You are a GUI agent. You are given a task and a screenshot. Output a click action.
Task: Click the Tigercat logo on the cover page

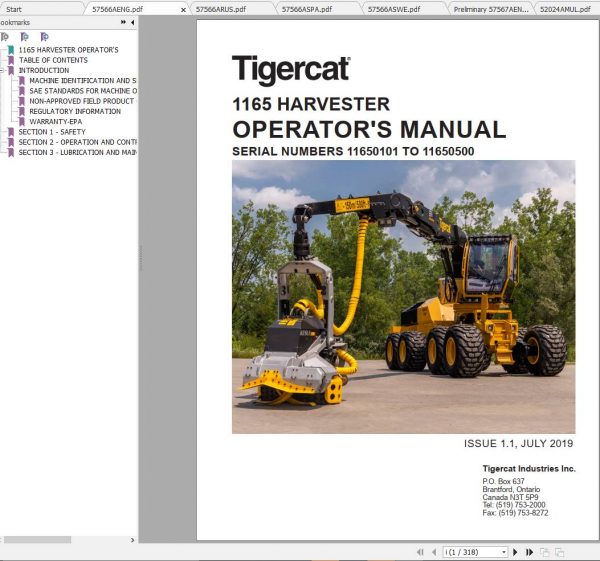pos(291,70)
